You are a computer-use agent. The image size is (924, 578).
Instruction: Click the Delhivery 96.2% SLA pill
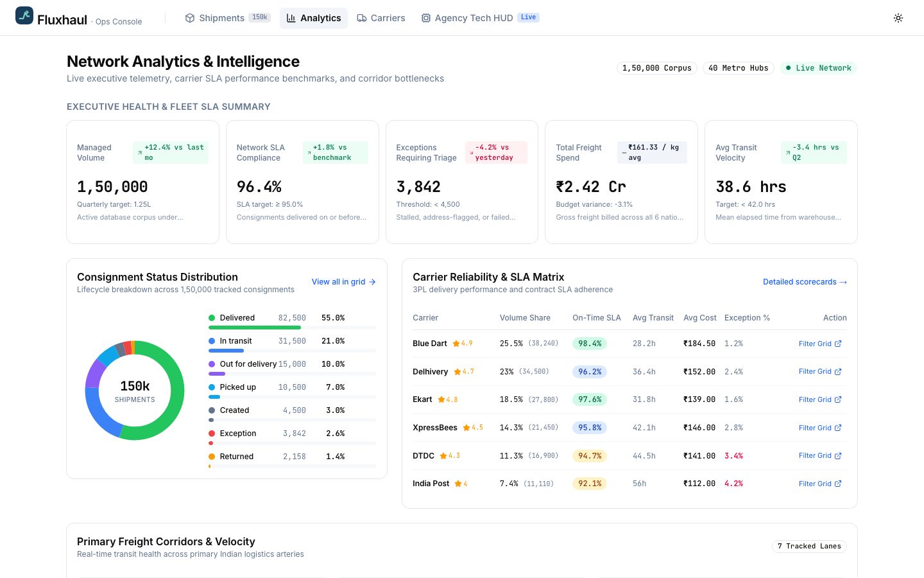click(x=590, y=372)
